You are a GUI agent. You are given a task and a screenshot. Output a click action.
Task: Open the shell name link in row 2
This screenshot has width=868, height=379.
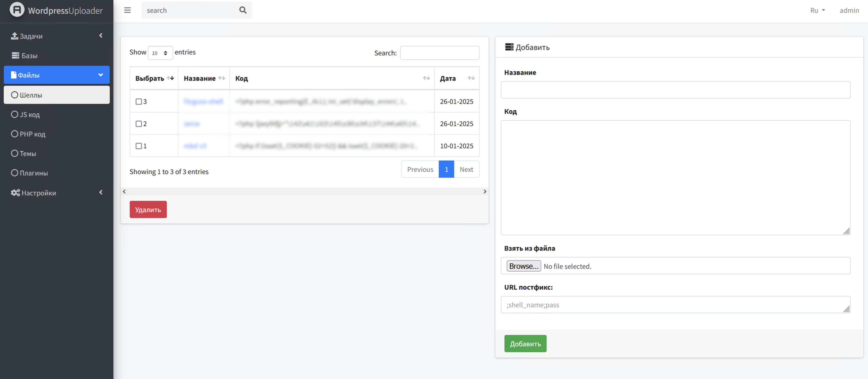pyautogui.click(x=192, y=124)
